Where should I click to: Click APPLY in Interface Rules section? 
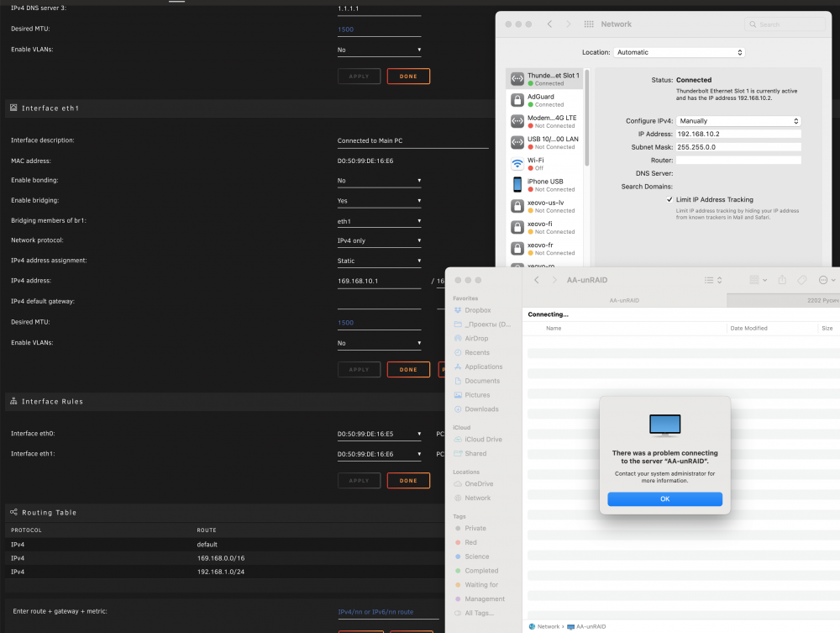pos(359,480)
